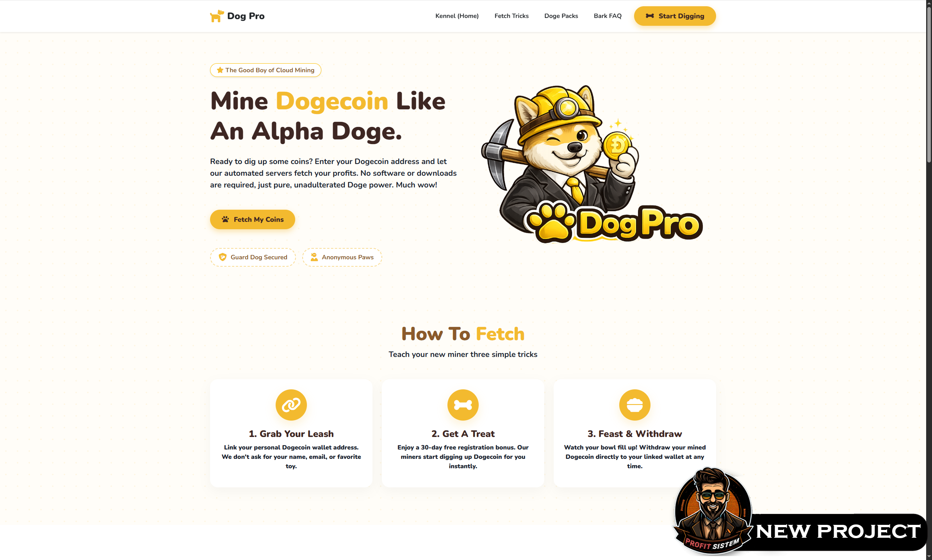
Task: Click the scrollbar down arrow
Action: pyautogui.click(x=929, y=556)
